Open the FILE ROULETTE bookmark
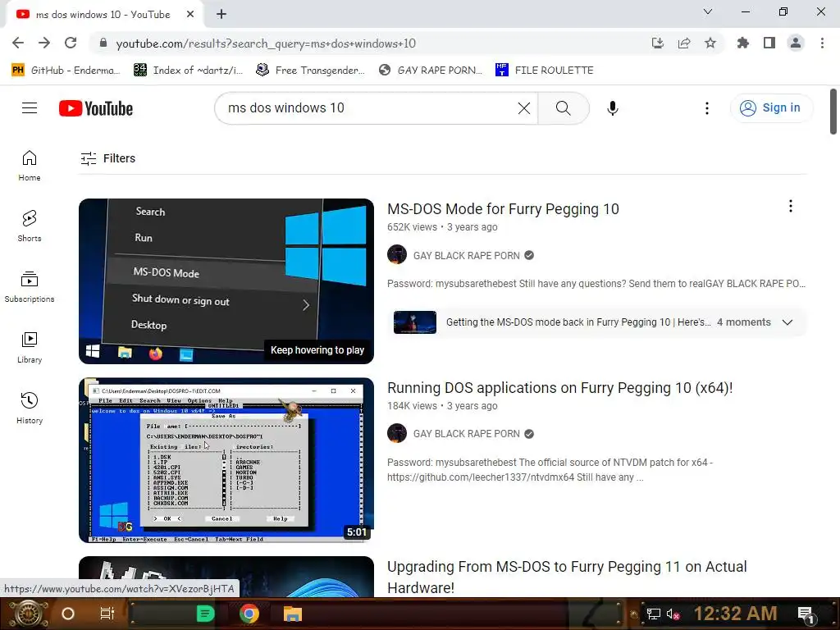The width and height of the screenshot is (840, 630). coord(545,71)
